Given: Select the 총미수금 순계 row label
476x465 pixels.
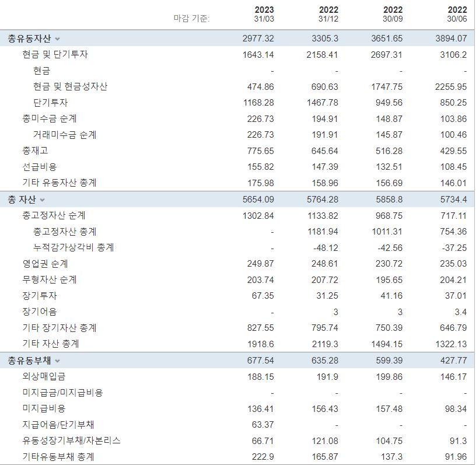Looking at the screenshot, I should click(50, 118).
